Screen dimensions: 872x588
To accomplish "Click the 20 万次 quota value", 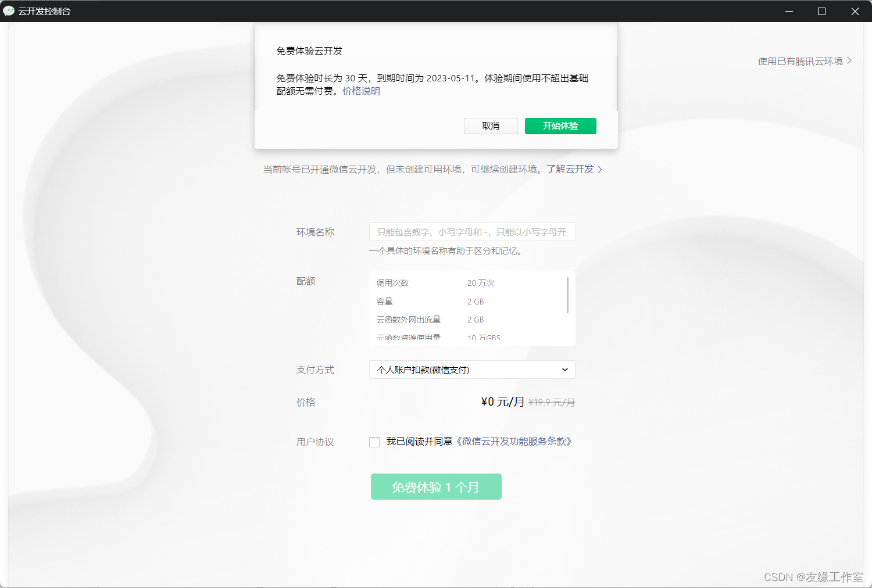I will (x=481, y=283).
